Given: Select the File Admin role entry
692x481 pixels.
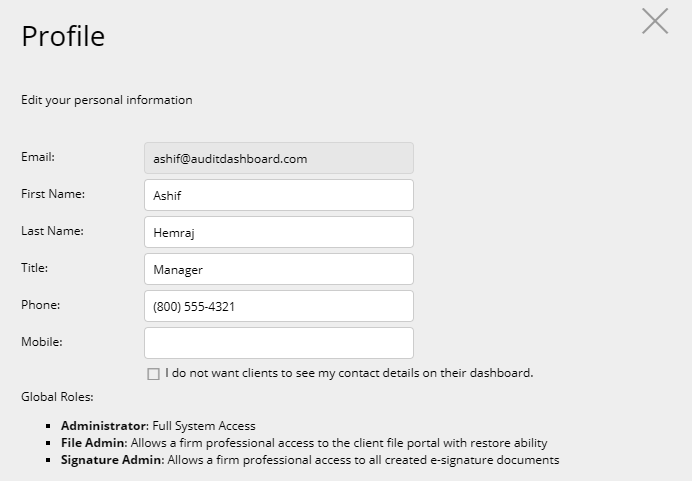Looking at the screenshot, I should tap(304, 443).
